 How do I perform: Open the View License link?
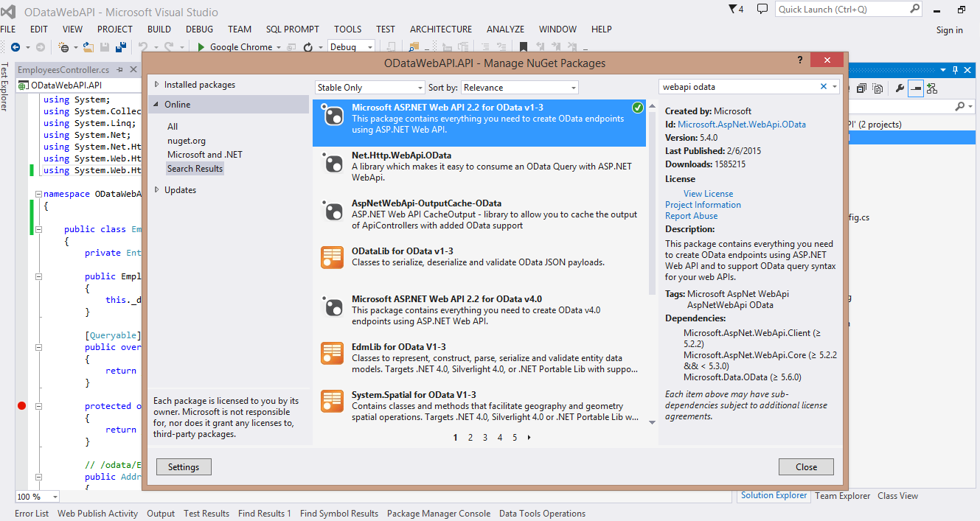(708, 194)
